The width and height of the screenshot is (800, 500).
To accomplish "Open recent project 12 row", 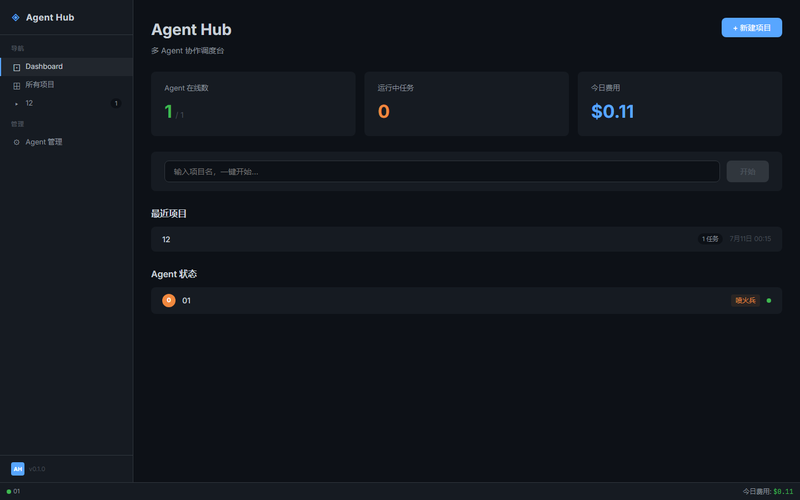I will 466,239.
